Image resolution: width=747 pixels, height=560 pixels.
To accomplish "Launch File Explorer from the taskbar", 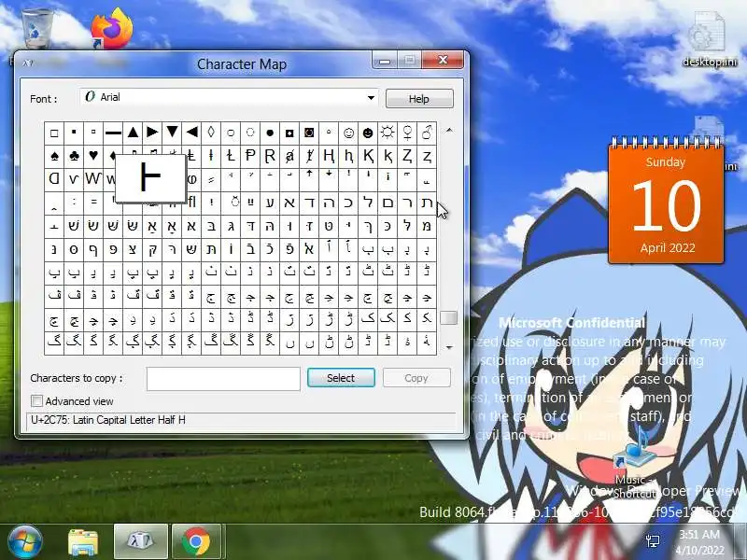I will click(x=83, y=541).
